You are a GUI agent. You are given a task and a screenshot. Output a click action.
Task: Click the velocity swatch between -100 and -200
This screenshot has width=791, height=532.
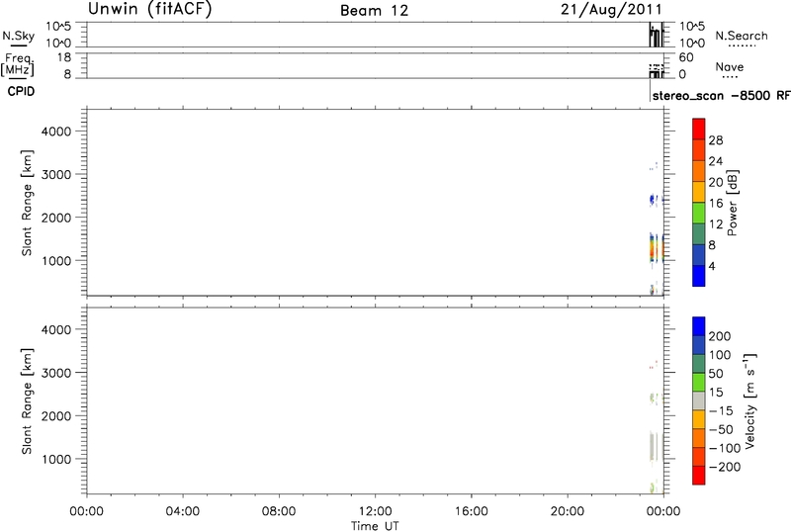click(x=699, y=457)
